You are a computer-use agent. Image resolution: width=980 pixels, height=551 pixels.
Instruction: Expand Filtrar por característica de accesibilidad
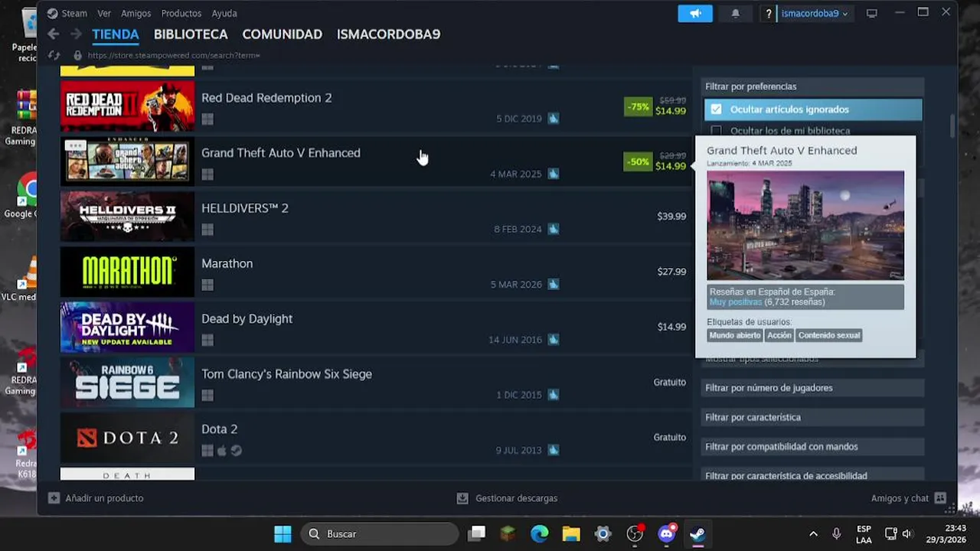pyautogui.click(x=812, y=475)
